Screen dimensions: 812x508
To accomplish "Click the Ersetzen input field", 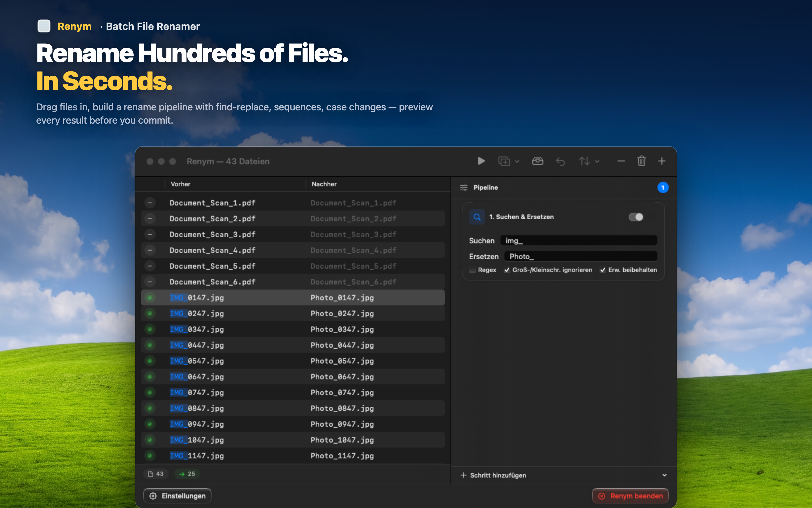I will pos(581,256).
